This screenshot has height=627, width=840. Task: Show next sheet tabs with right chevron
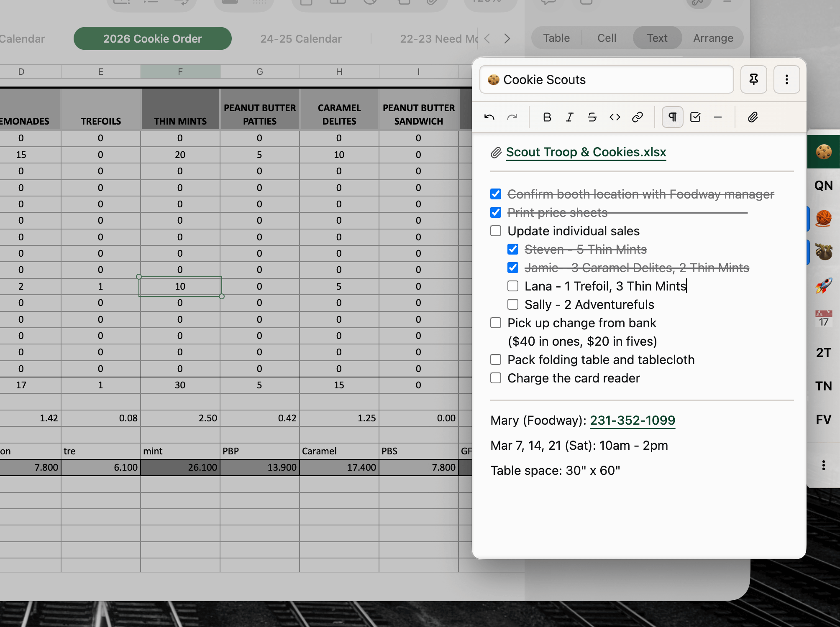[x=507, y=38]
